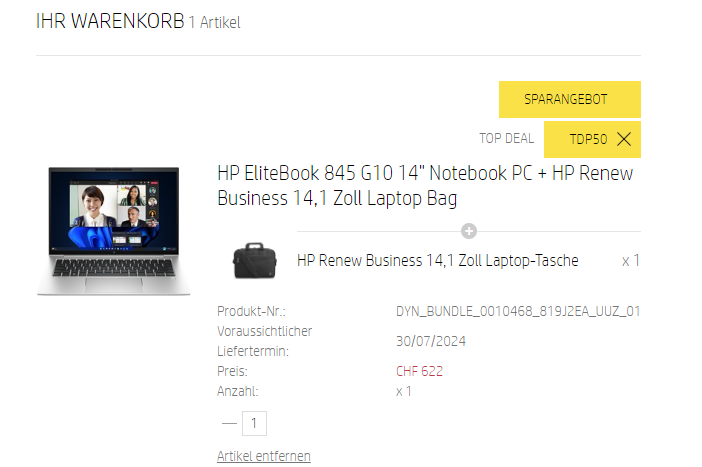Click the Artikel entfernen link
Viewport: 702px width, 467px height.
[x=264, y=456]
